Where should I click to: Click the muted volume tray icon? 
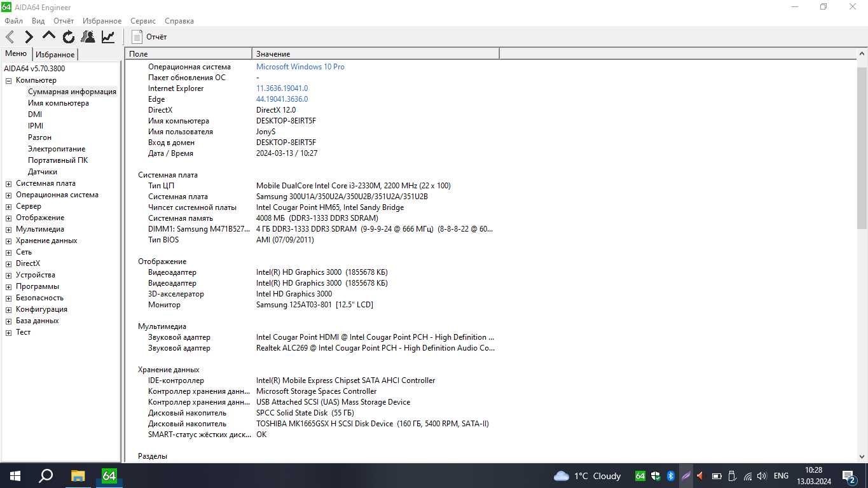tap(700, 476)
